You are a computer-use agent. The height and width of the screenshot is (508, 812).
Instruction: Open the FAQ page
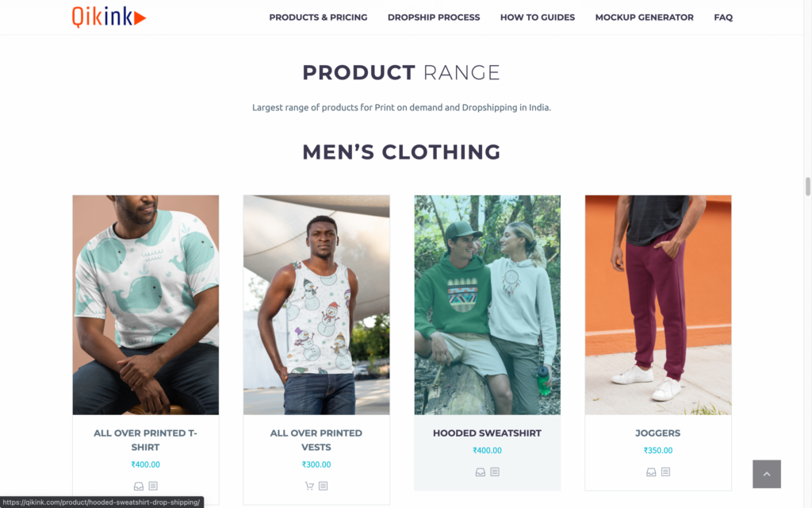point(723,17)
